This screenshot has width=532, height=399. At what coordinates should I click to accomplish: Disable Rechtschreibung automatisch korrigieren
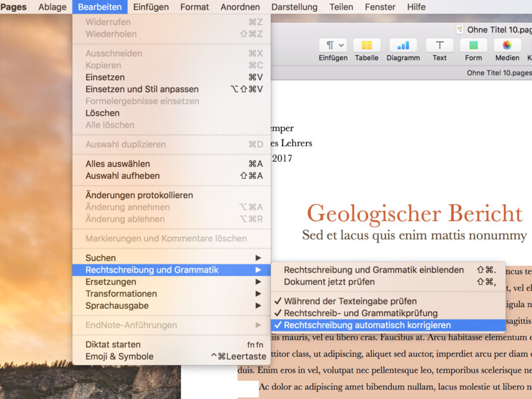388,324
